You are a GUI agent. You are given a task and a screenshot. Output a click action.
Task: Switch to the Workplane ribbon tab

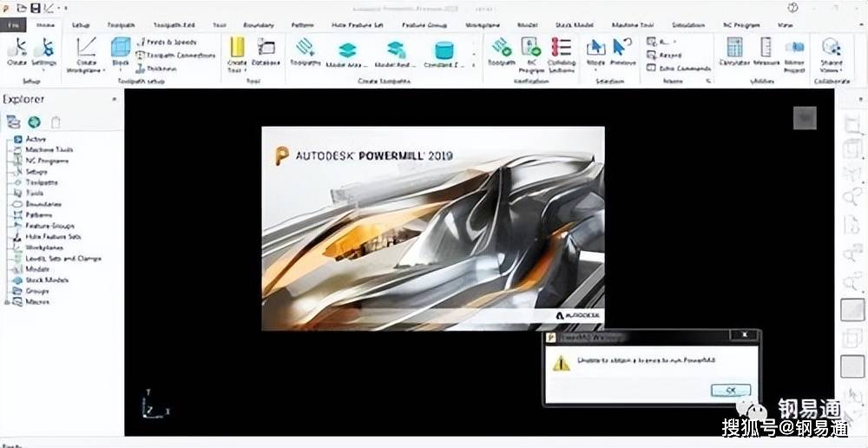pos(482,25)
